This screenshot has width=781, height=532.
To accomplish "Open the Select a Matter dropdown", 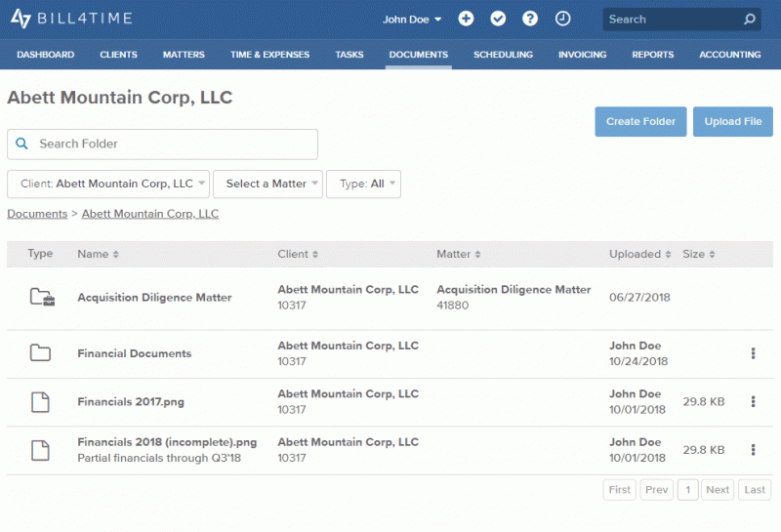I will pyautogui.click(x=267, y=184).
